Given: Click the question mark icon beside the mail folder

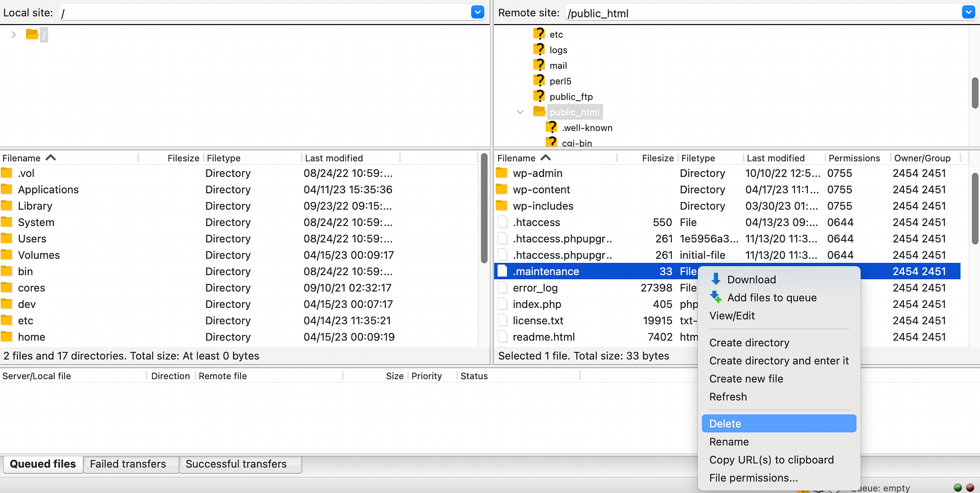Looking at the screenshot, I should [540, 65].
